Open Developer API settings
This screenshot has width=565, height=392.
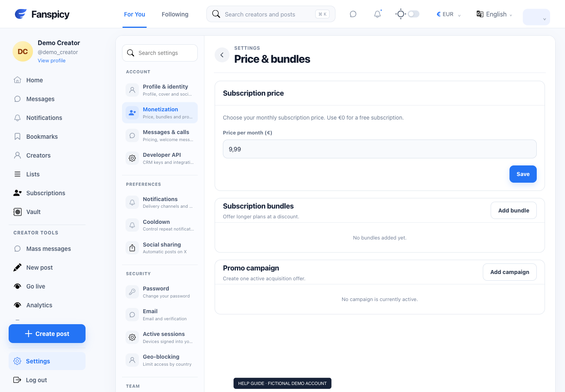160,158
